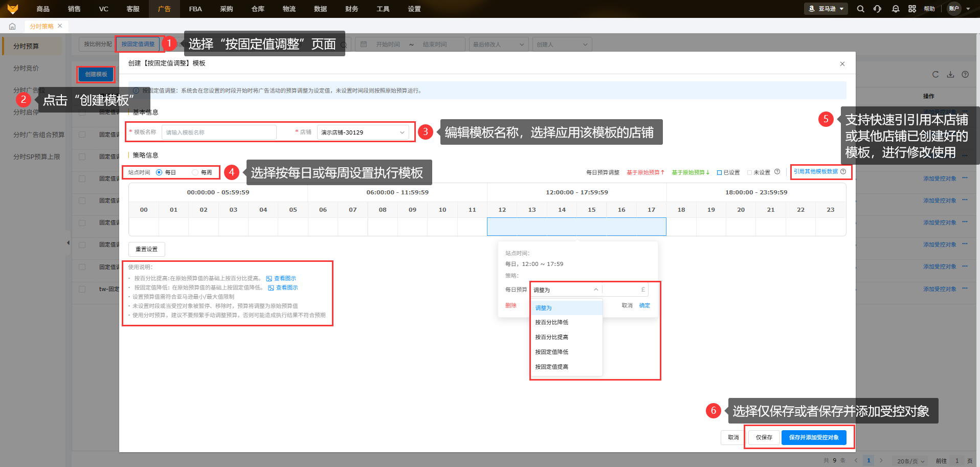Click the 保存并添加受控对象 button
Viewport: 980px width, 467px height.
point(813,437)
